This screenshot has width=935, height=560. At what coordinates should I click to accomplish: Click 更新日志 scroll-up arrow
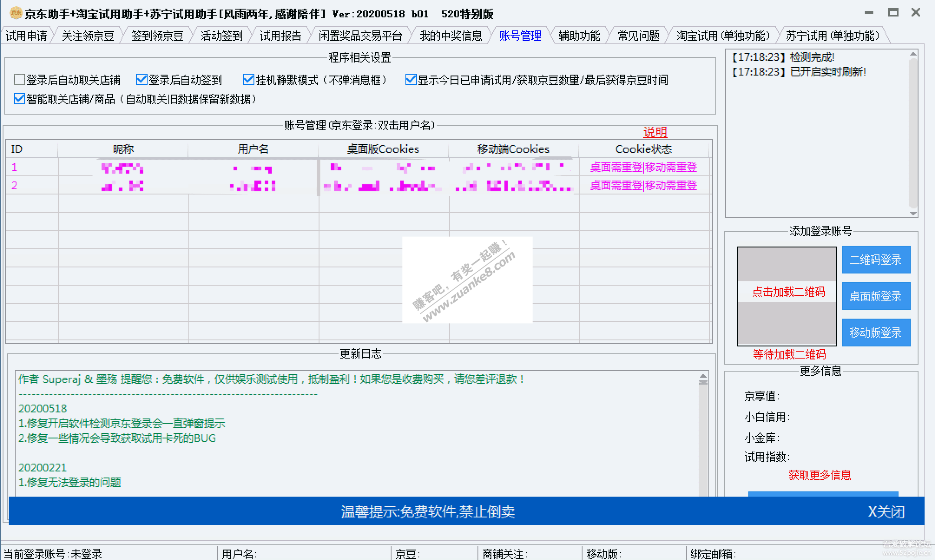click(703, 376)
